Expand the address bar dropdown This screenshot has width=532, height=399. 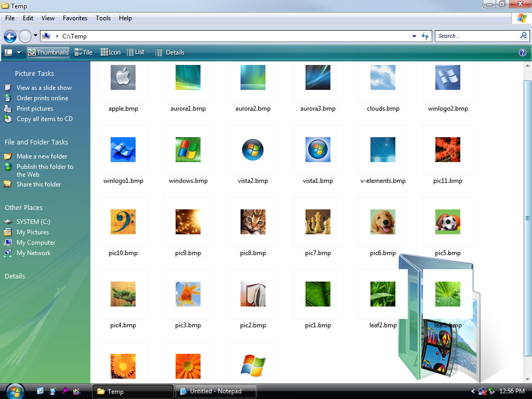414,36
